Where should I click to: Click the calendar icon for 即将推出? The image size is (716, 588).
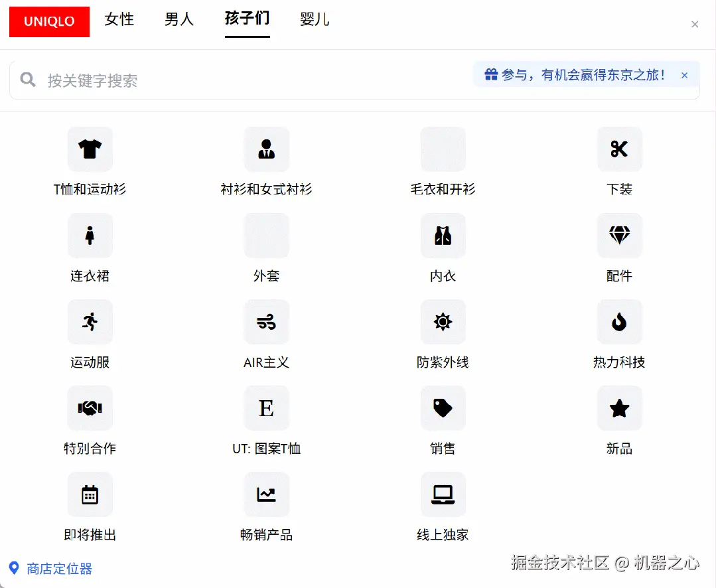[90, 494]
